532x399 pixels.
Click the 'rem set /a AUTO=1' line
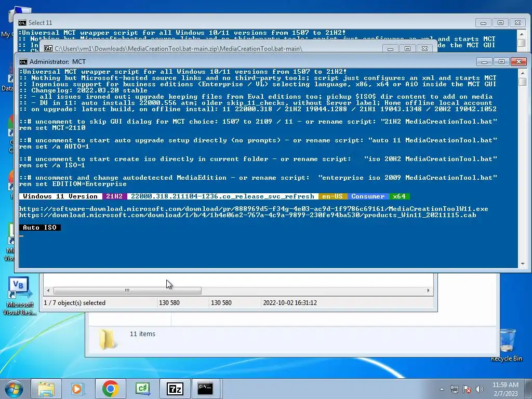tap(54, 147)
